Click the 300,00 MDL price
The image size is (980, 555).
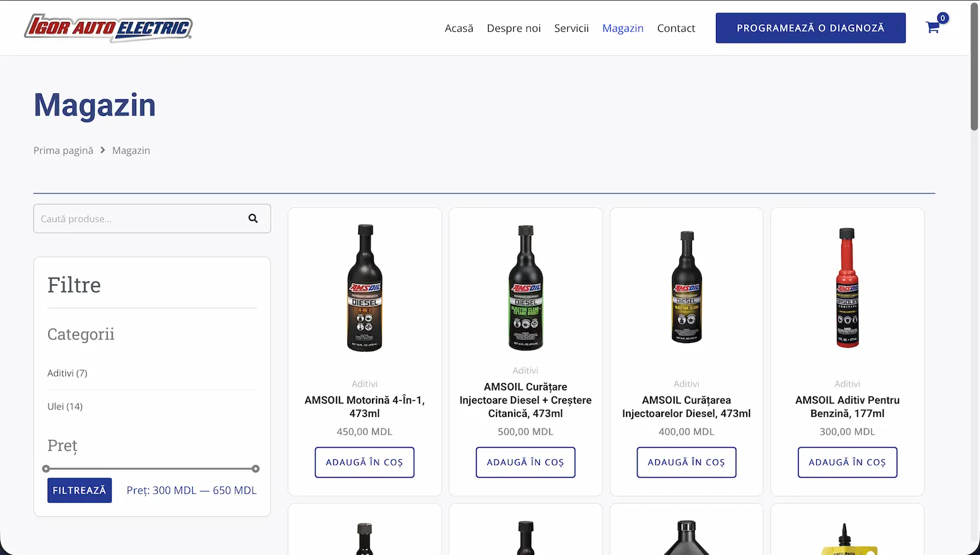[x=847, y=432]
